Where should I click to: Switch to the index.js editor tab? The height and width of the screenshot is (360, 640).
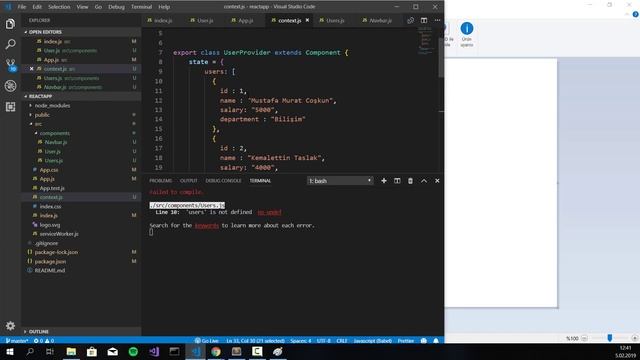click(x=163, y=20)
